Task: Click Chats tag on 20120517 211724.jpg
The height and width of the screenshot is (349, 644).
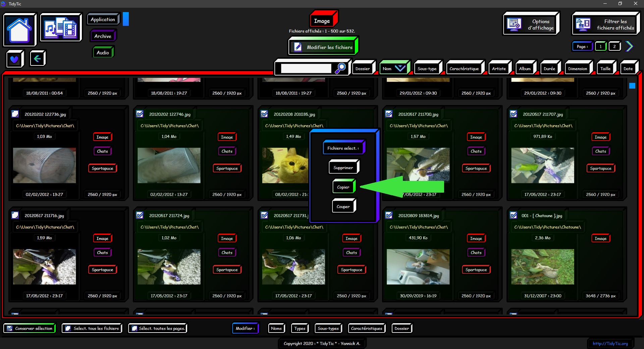Action: [x=227, y=252]
